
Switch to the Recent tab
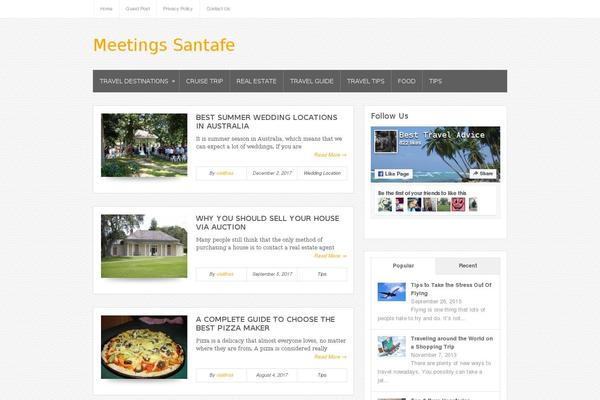[468, 266]
